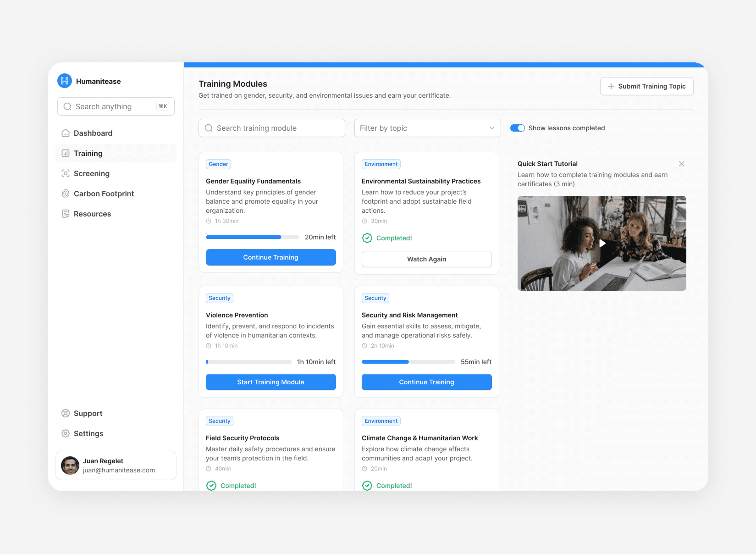
Task: Click juan@humanitease.com email text
Action: [x=119, y=470]
